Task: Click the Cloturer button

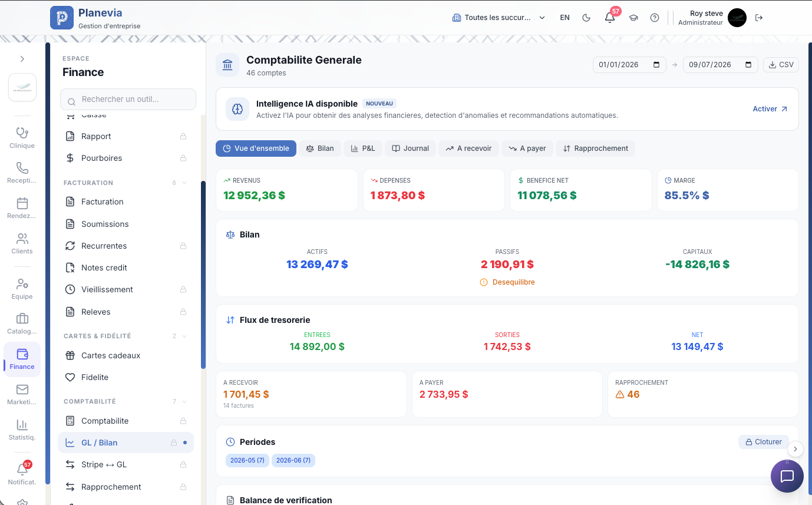Action: 764,442
